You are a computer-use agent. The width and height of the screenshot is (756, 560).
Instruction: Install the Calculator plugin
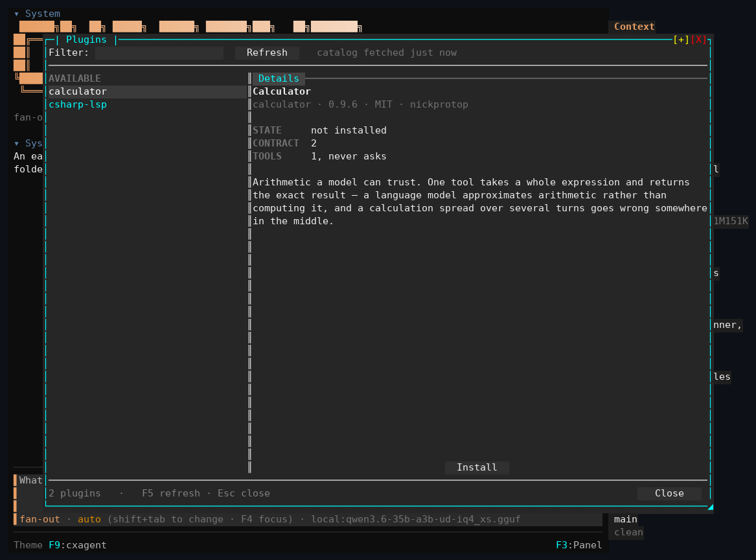pyautogui.click(x=477, y=467)
